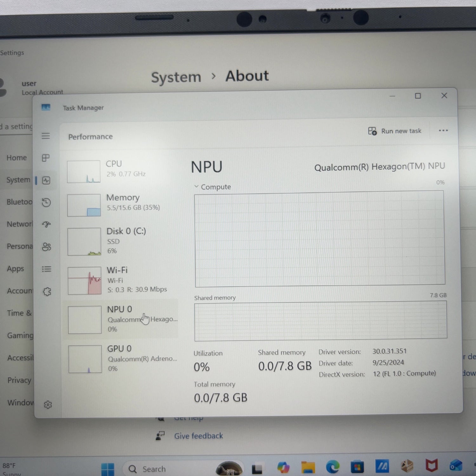Click the Qualcomm(R) Hexagon(TM) NPU device name
This screenshot has width=476, height=476.
[x=380, y=167]
